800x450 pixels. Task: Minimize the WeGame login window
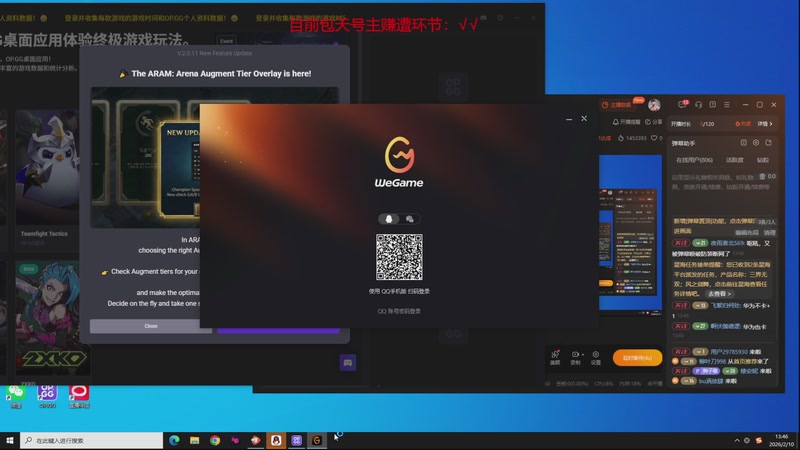[x=569, y=119]
